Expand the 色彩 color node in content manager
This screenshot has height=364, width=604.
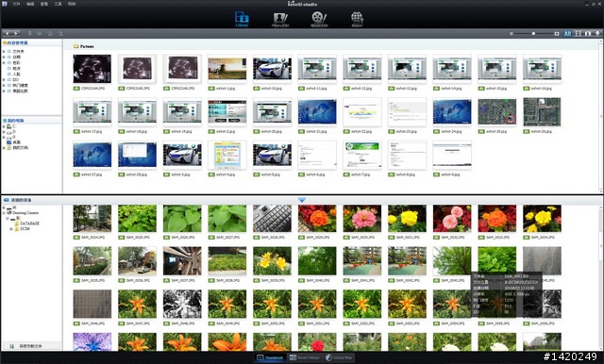point(4,62)
